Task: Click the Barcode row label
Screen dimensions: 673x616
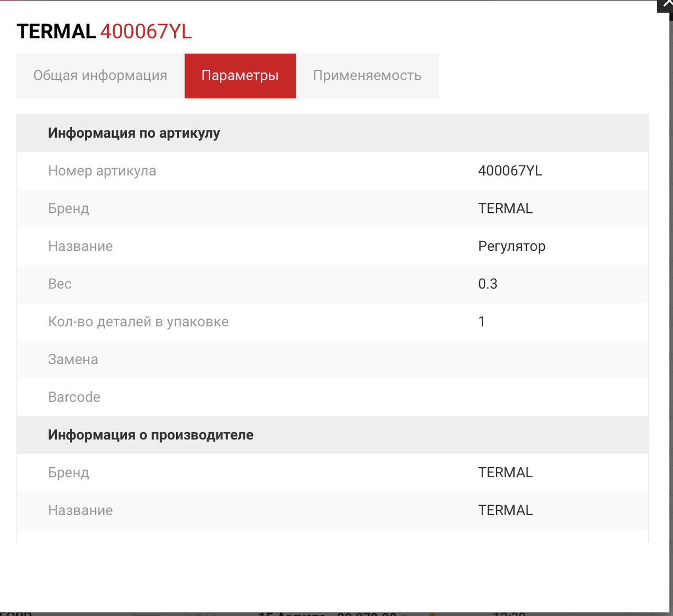Action: pos(74,397)
